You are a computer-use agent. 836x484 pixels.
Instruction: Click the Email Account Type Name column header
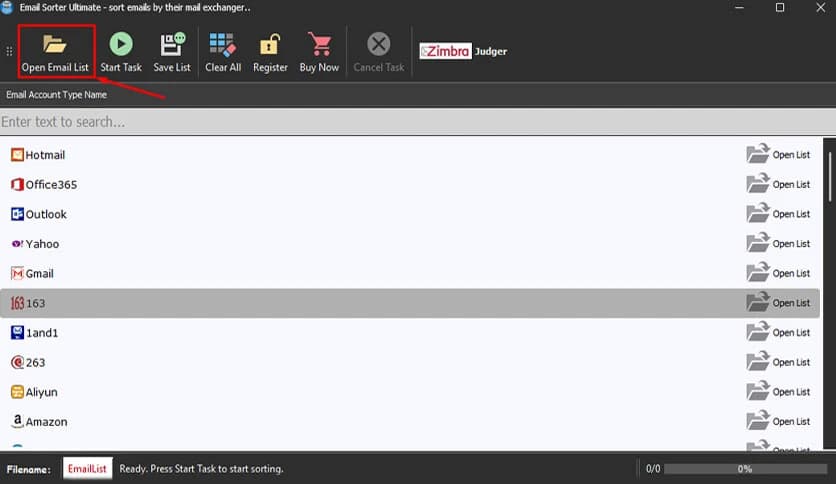(57, 95)
